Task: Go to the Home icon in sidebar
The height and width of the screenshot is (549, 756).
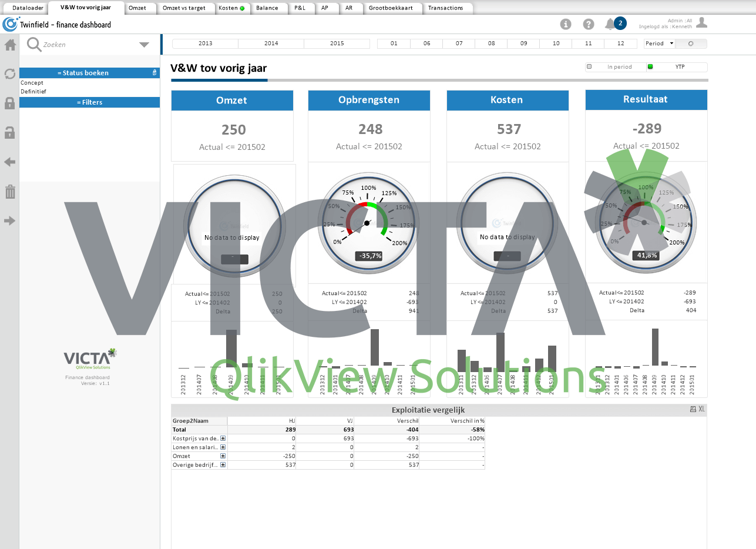Action: (9, 45)
